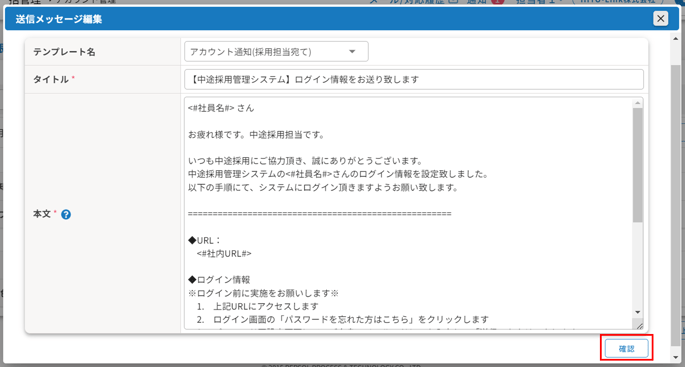
Task: Click the <#社内URL#> placeholder text
Action: tap(224, 253)
